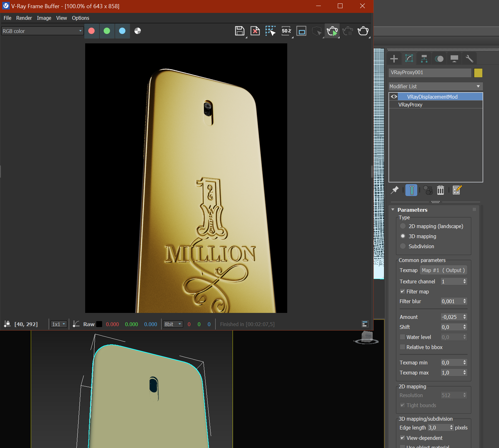
Task: Open the Image menu
Action: coord(44,18)
